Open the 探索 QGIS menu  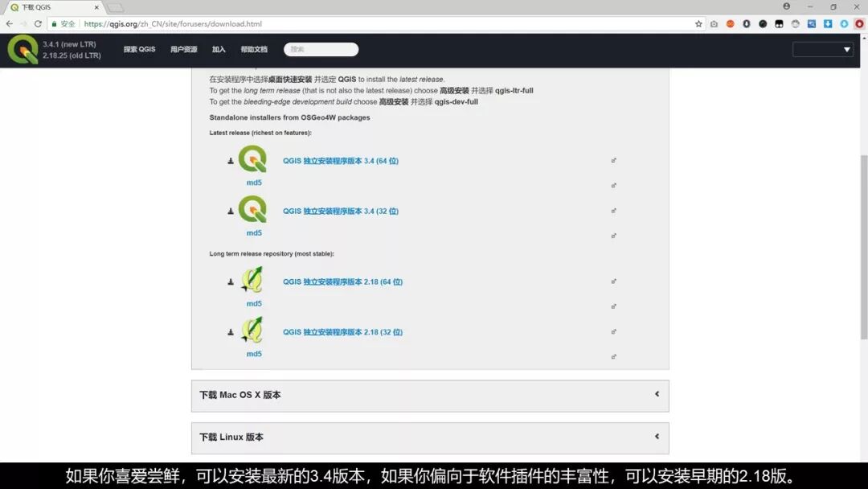[140, 49]
